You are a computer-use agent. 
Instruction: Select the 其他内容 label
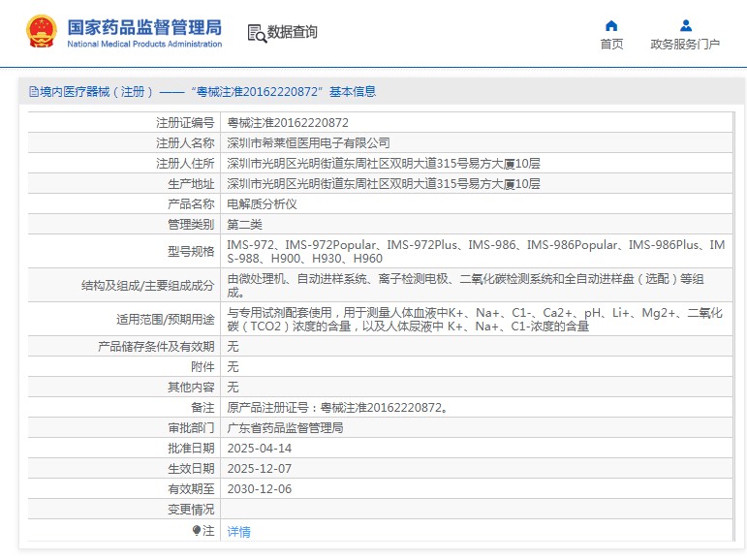(191, 387)
